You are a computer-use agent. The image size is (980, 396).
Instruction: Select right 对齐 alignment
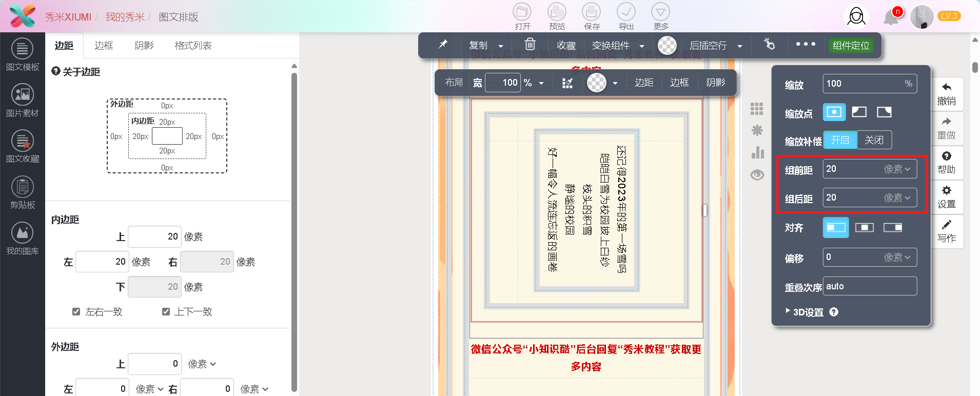[x=893, y=227]
